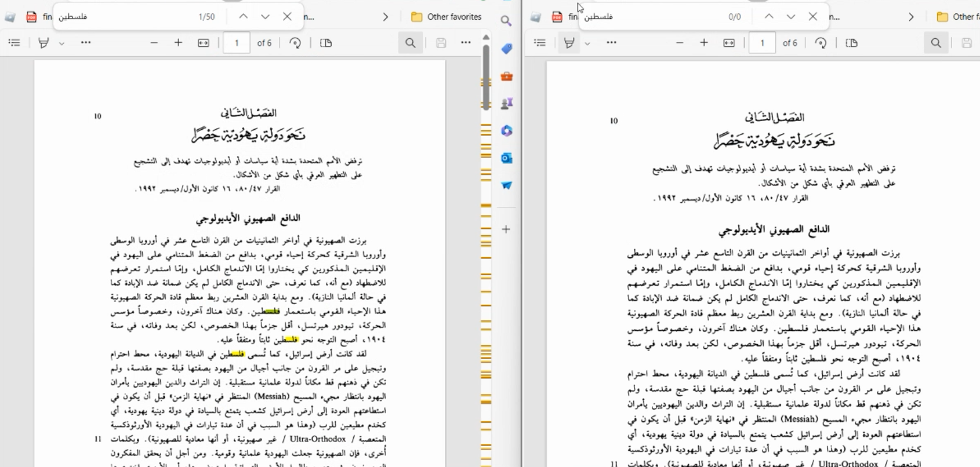Open the PDF favorite bookmark in left window
Screen dimensions: 980x467
pos(38,17)
